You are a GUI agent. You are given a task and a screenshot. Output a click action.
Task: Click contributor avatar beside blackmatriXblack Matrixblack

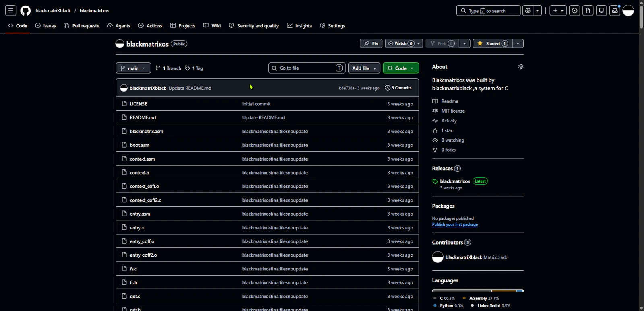tap(438, 257)
